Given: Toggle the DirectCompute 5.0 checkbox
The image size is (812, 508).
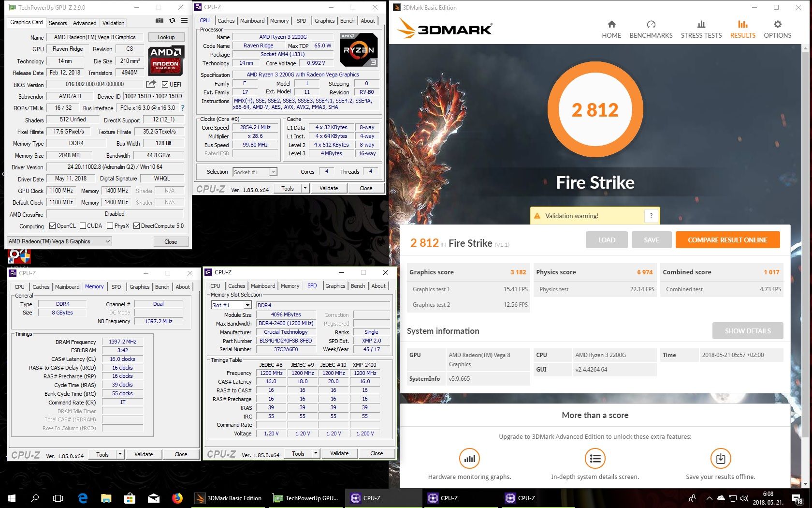Looking at the screenshot, I should point(137,226).
